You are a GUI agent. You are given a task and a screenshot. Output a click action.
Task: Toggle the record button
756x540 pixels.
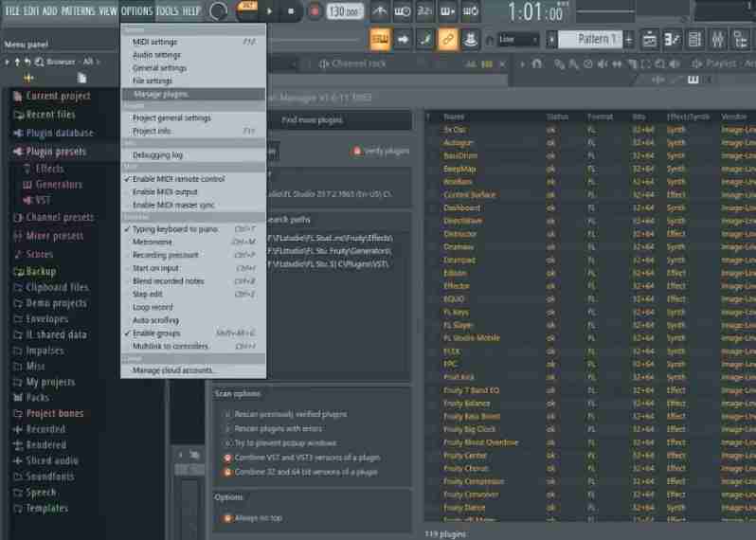(315, 10)
